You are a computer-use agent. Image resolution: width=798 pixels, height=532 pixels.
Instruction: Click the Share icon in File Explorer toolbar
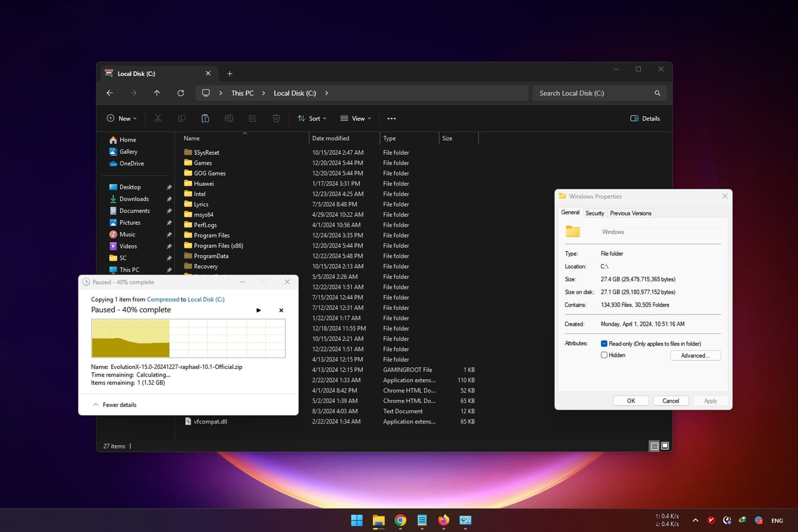(x=252, y=118)
